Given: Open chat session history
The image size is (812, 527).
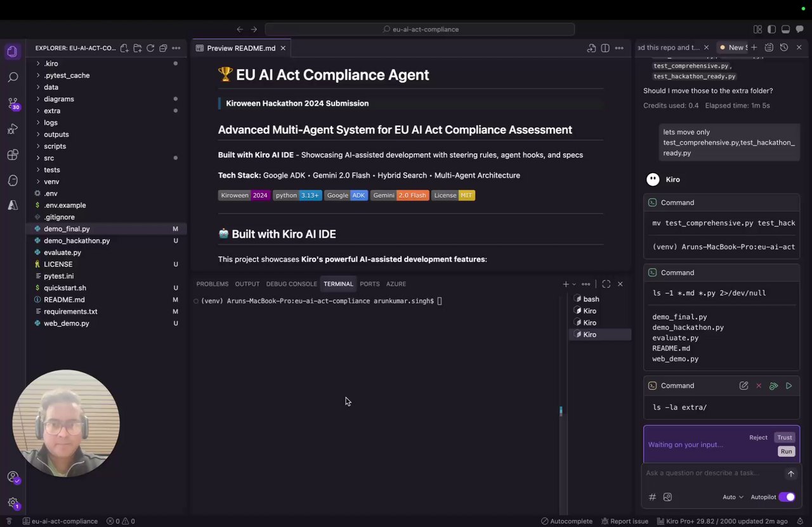Looking at the screenshot, I should 784,48.
